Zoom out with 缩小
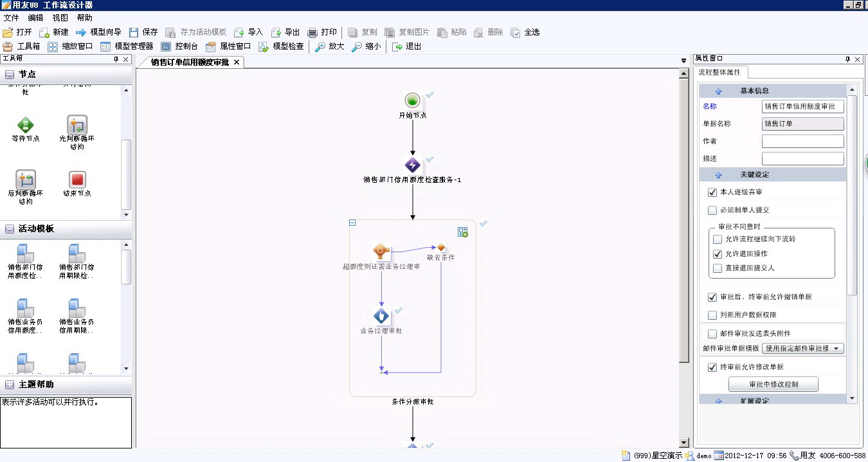Screen dimensions: 868x462 [x=366, y=46]
